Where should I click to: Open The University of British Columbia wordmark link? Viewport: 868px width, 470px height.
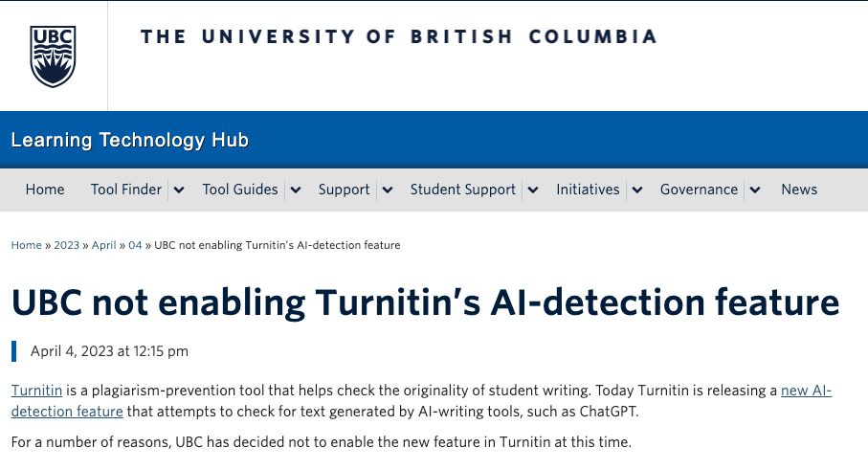coord(398,37)
